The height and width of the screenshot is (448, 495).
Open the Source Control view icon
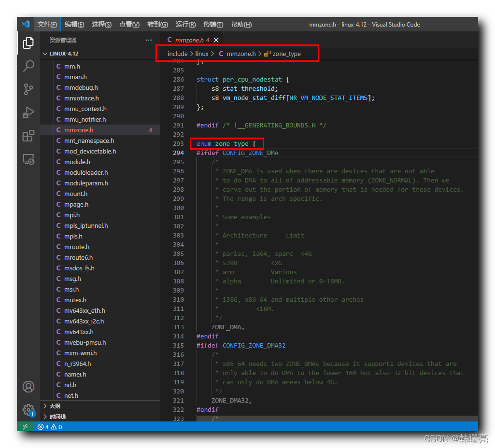click(28, 89)
